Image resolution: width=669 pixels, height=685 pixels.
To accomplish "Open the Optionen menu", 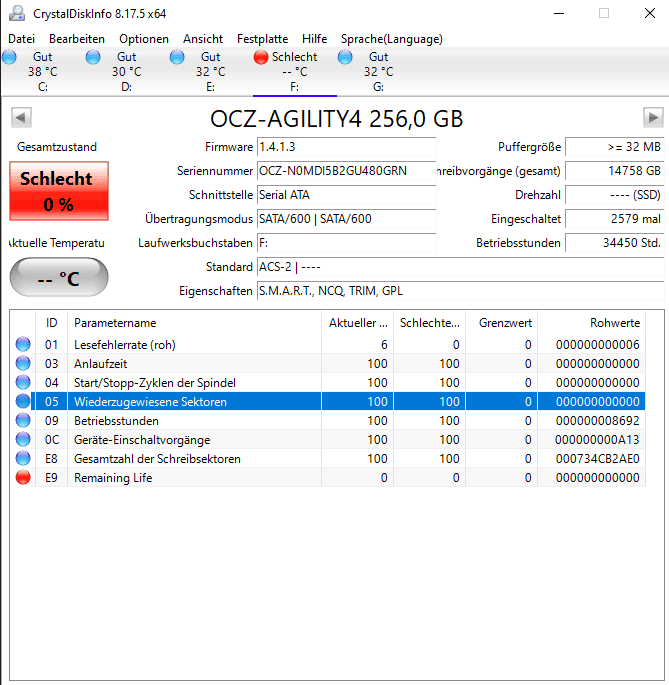I will tap(144, 39).
